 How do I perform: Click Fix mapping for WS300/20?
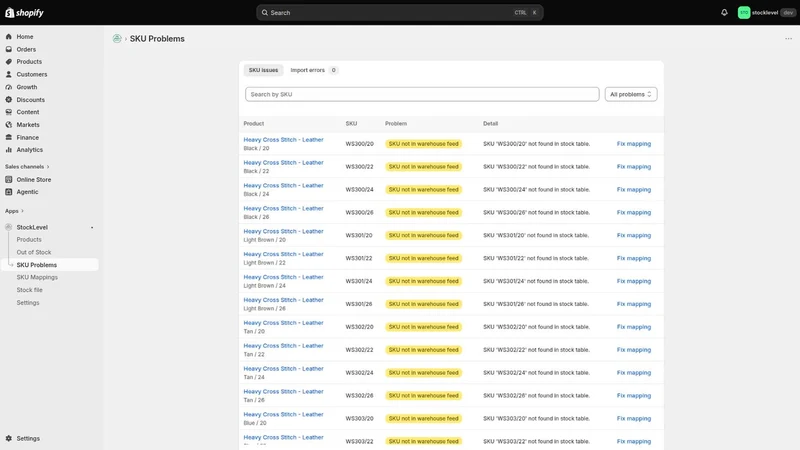coord(634,144)
